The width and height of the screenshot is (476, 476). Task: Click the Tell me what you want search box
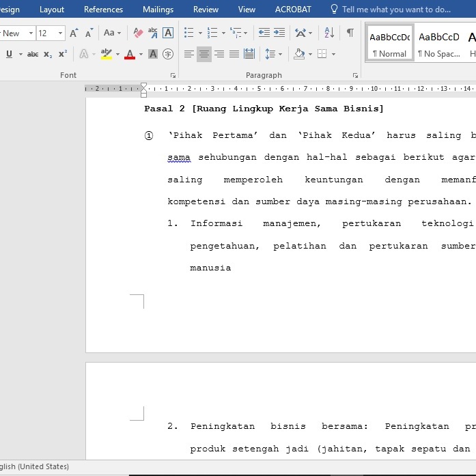(x=396, y=10)
